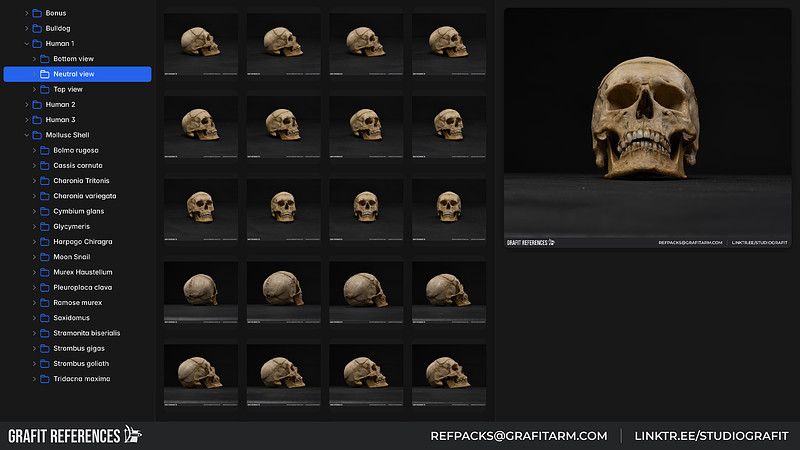
Task: Select the Human 1 label
Action: (60, 44)
